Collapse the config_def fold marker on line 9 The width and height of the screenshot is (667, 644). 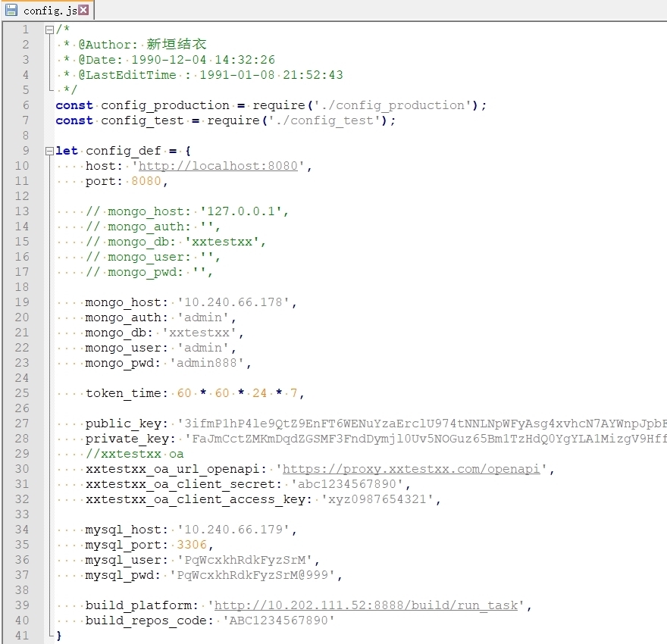click(49, 151)
